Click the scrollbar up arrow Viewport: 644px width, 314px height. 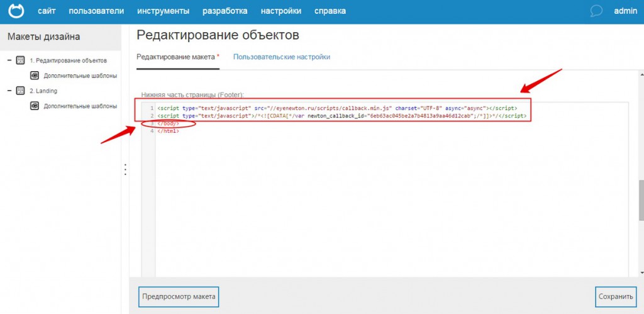coord(641,74)
